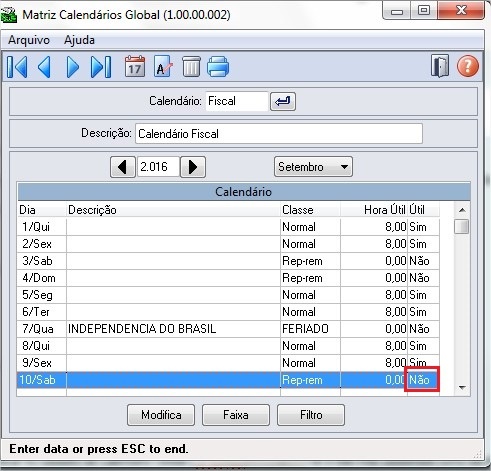Select row 8/Qui
The image size is (491, 471).
pos(228,346)
